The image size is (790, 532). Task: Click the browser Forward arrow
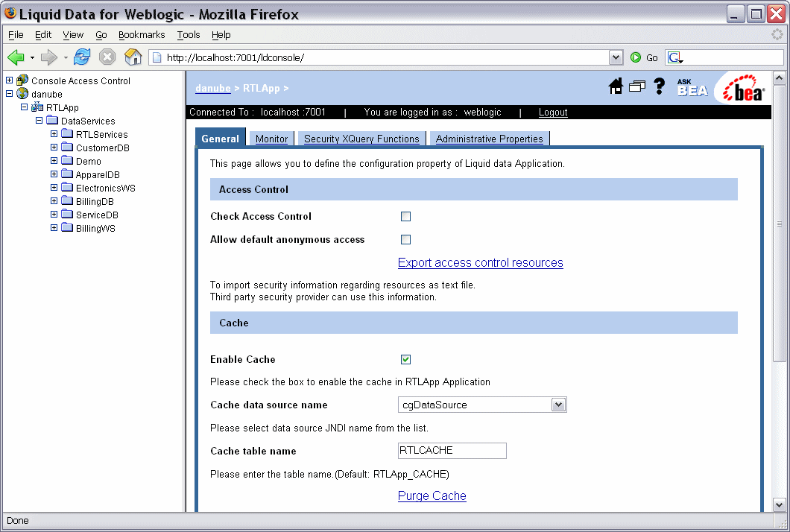pos(49,57)
